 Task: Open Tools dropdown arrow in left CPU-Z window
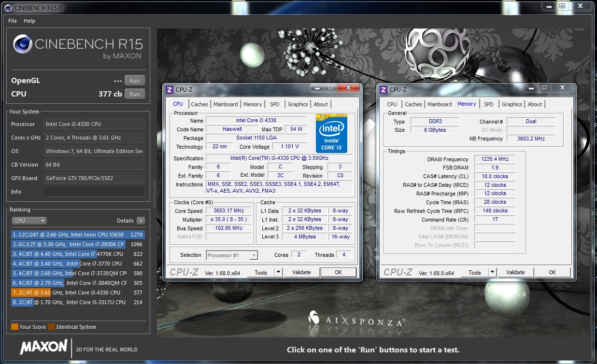[x=278, y=272]
